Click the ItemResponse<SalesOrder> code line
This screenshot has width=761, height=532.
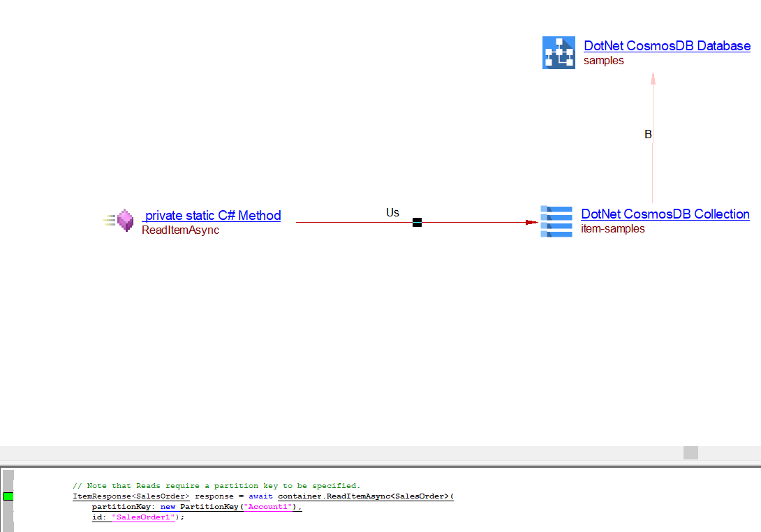point(263,496)
